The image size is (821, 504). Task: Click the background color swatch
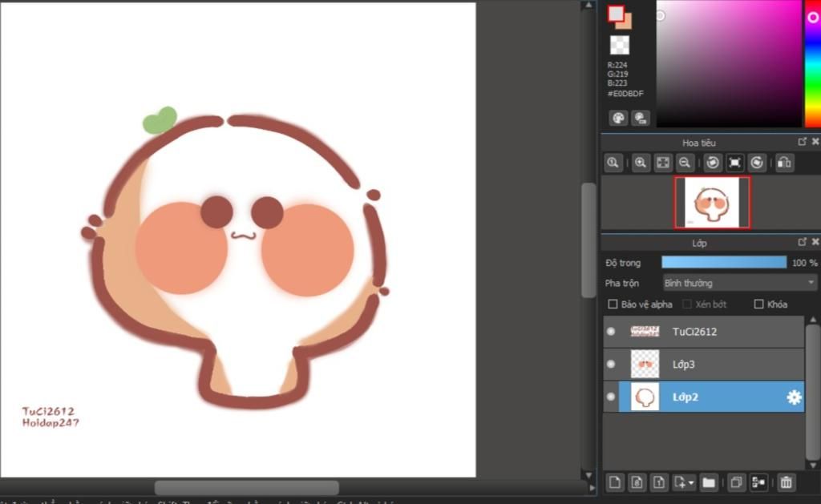pos(627,23)
